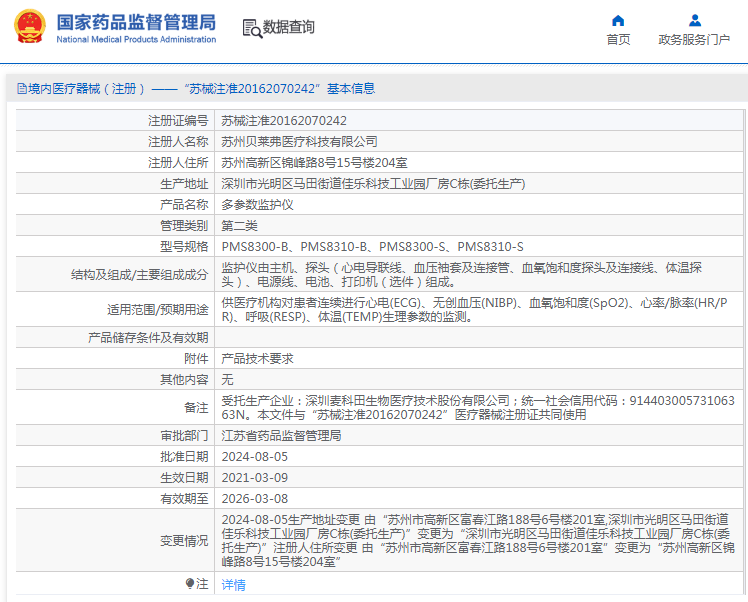Click the heading 境内医疗器械（注册）基本信息

click(x=196, y=88)
